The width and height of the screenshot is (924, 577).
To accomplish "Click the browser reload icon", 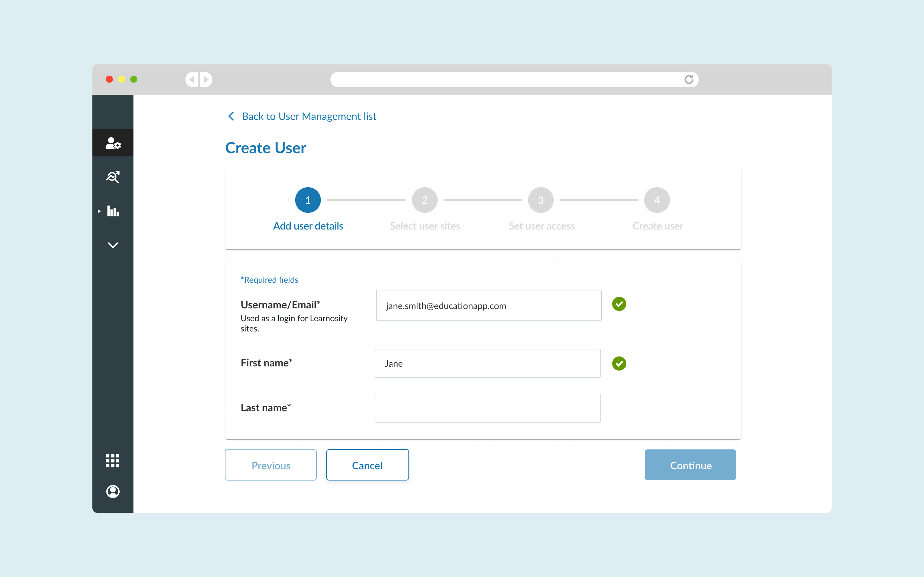I will (689, 79).
